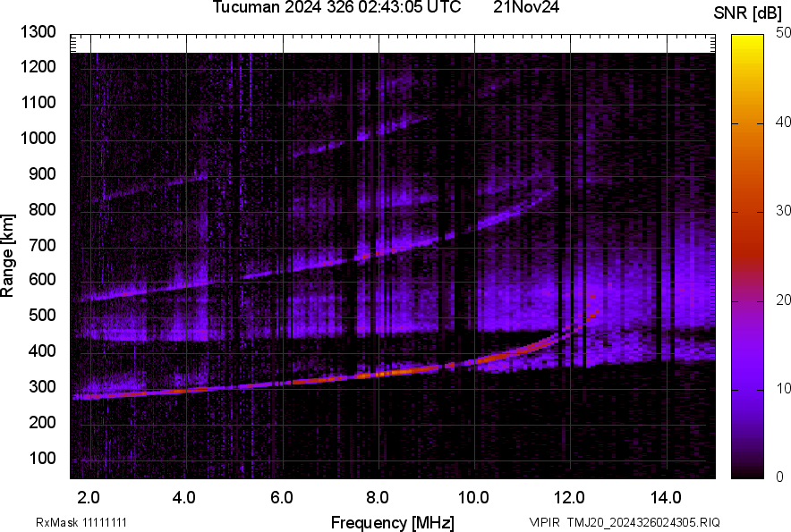The height and width of the screenshot is (532, 791).
Task: Click the range tick label "1000"
Action: 38,138
